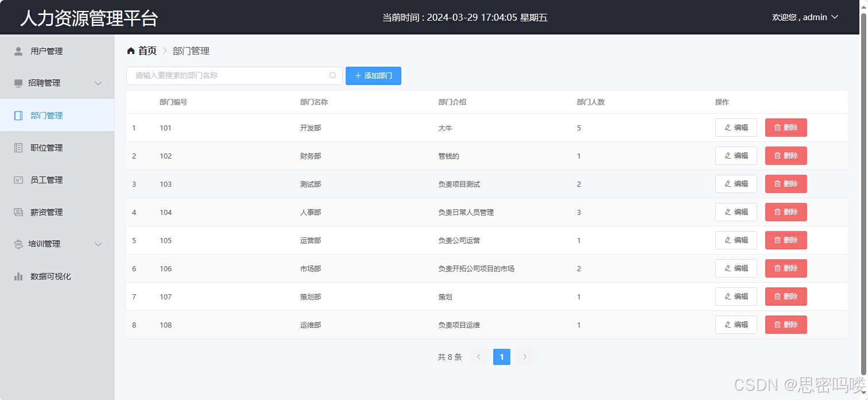Click the 部门编号 column header
This screenshot has height=400, width=868.
173,102
